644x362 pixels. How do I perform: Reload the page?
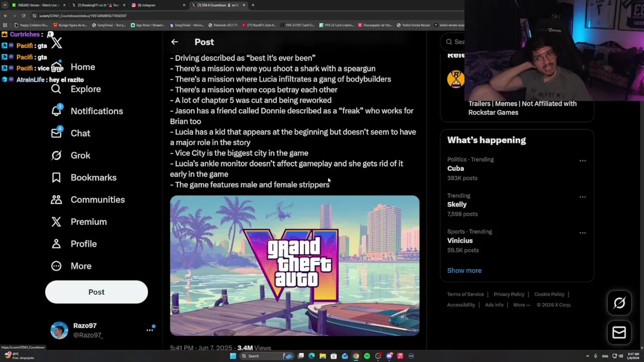point(23,16)
